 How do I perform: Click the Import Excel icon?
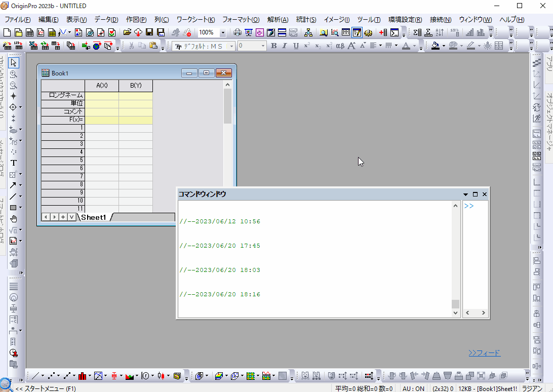[x=33, y=46]
